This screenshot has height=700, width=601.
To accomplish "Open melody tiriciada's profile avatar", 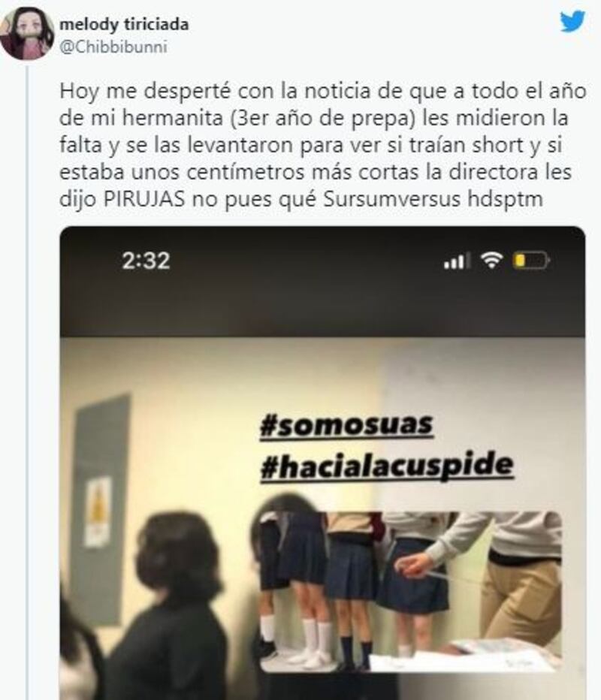I will pos(28,34).
